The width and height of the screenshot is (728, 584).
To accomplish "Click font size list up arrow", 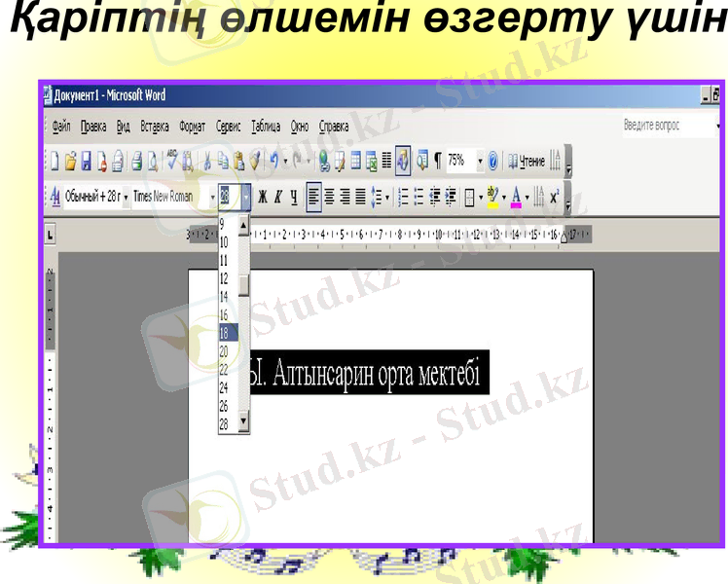I will click(x=243, y=226).
